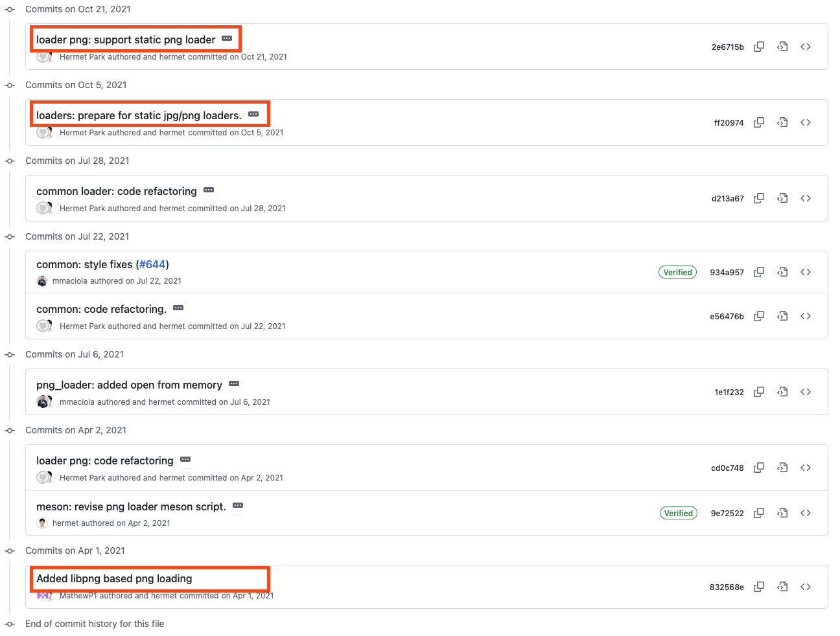Click mmaciola avatar on style fixes commit
840x636 pixels.
[x=42, y=281]
